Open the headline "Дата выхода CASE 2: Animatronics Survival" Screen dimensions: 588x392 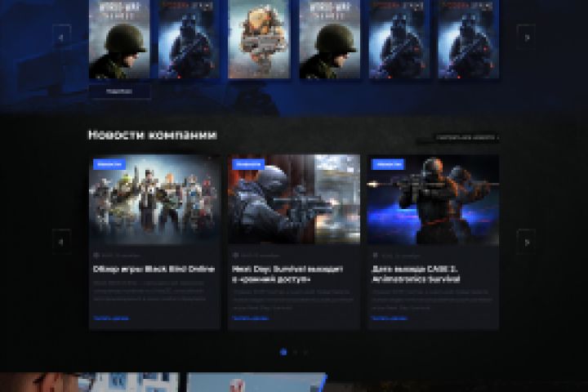[416, 274]
